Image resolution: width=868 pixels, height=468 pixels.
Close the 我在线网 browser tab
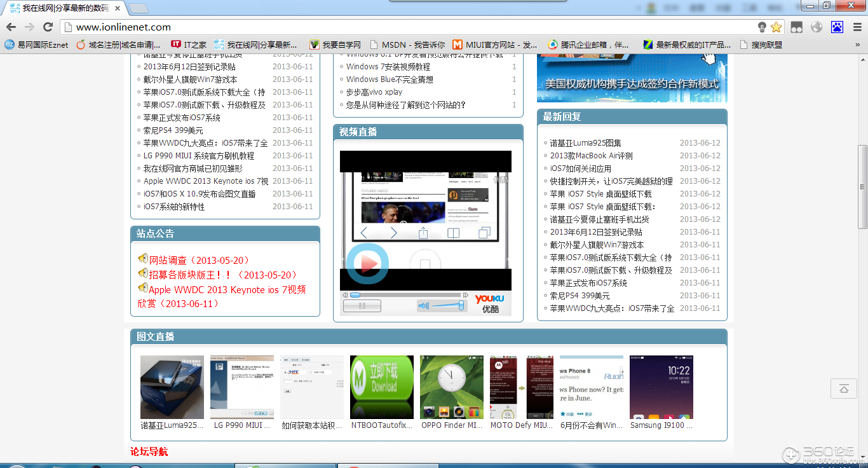click(x=116, y=8)
